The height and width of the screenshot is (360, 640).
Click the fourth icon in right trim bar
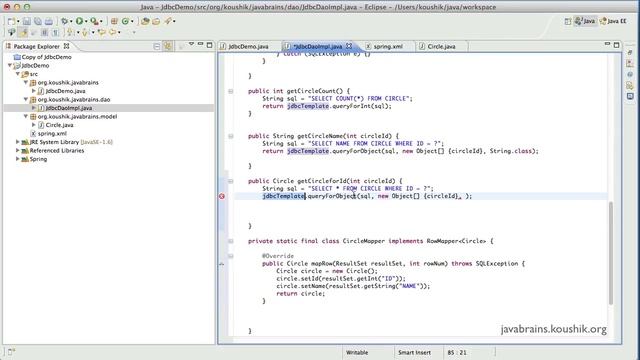(x=630, y=86)
